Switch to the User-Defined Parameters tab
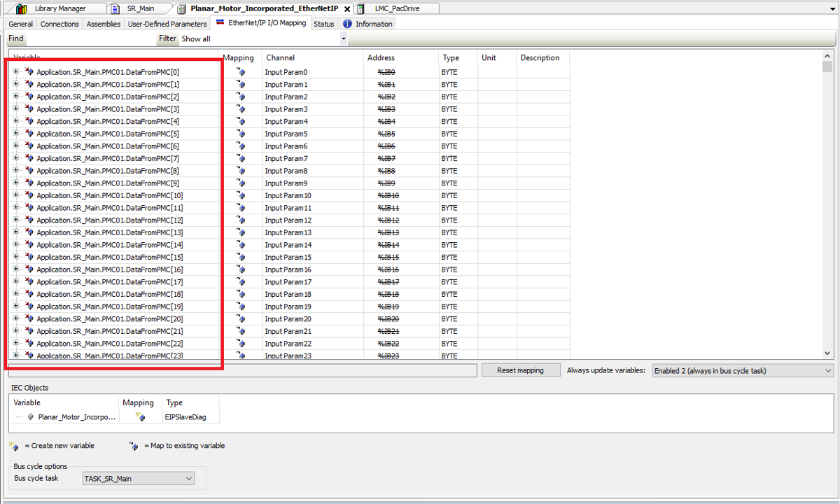The image size is (840, 504). [x=167, y=24]
